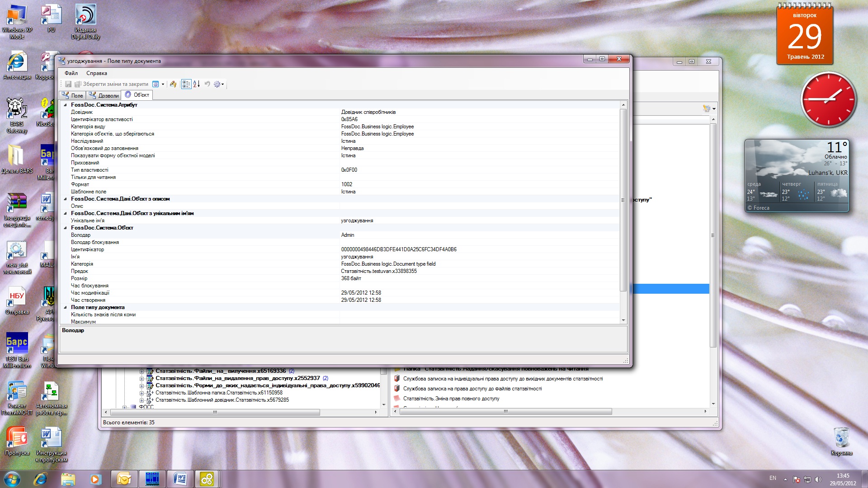Click the Час модифікації value
This screenshot has width=868, height=488.
click(x=361, y=293)
